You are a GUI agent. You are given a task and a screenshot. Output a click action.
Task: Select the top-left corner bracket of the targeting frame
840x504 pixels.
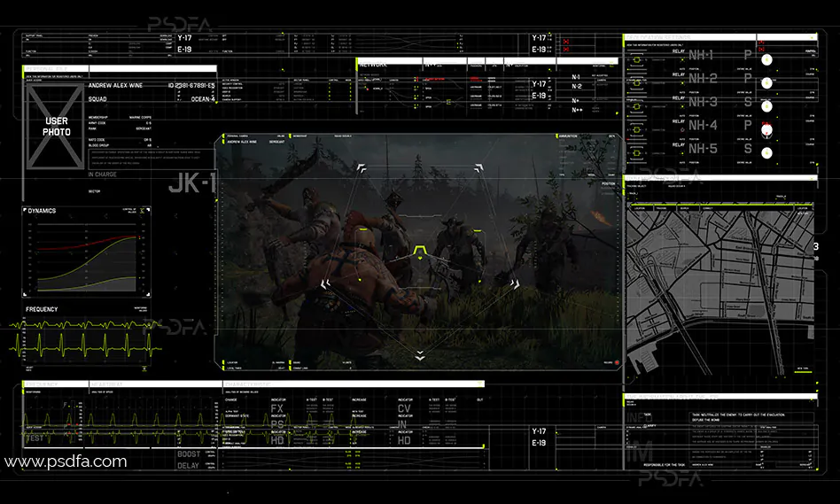(362, 168)
